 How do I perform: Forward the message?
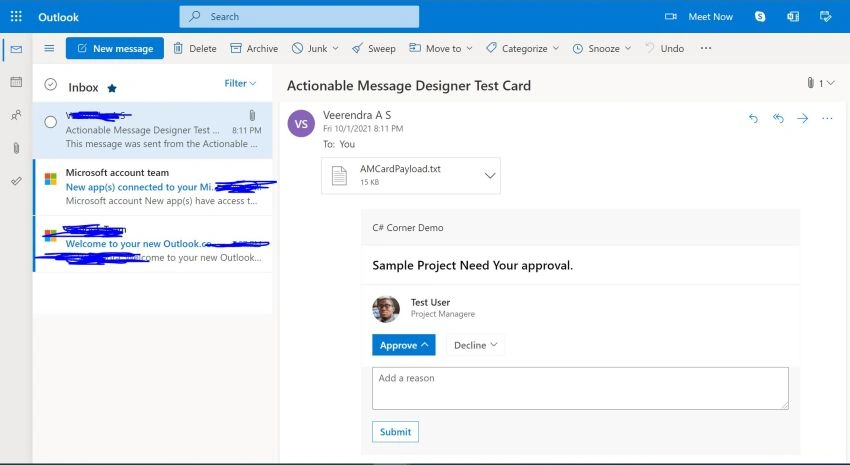(x=803, y=118)
